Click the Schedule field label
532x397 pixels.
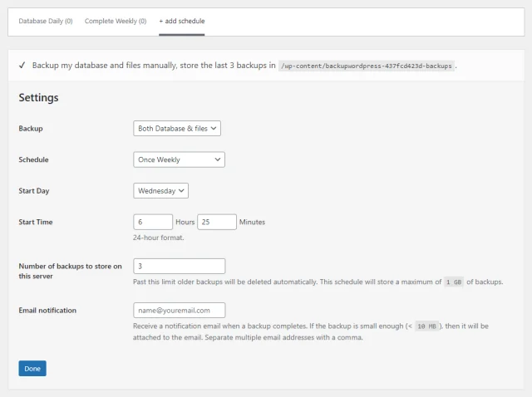[33, 159]
